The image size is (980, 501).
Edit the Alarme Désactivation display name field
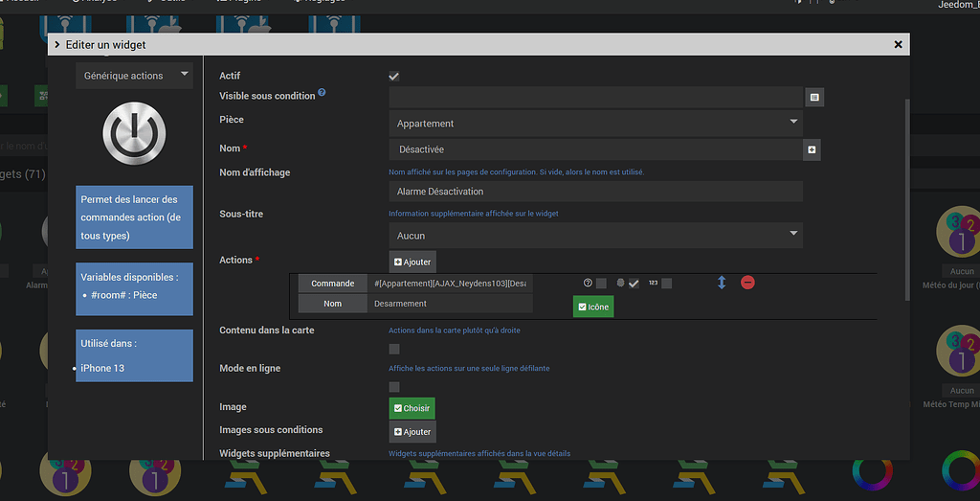coord(595,192)
